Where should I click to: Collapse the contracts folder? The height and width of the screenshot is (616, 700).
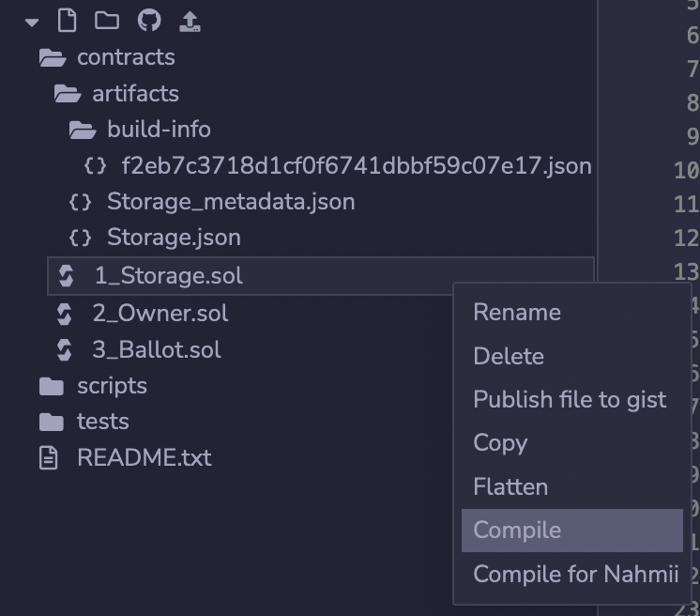[52, 57]
